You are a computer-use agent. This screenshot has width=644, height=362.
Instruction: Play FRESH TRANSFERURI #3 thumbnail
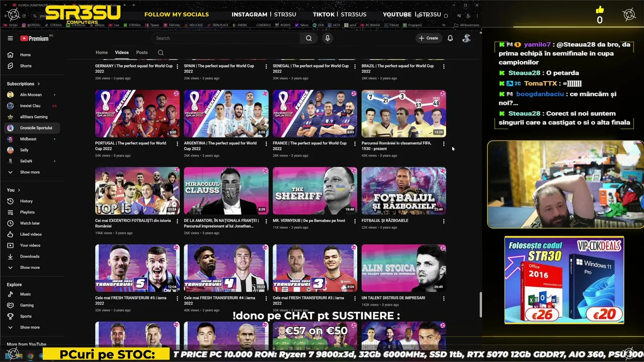315,268
